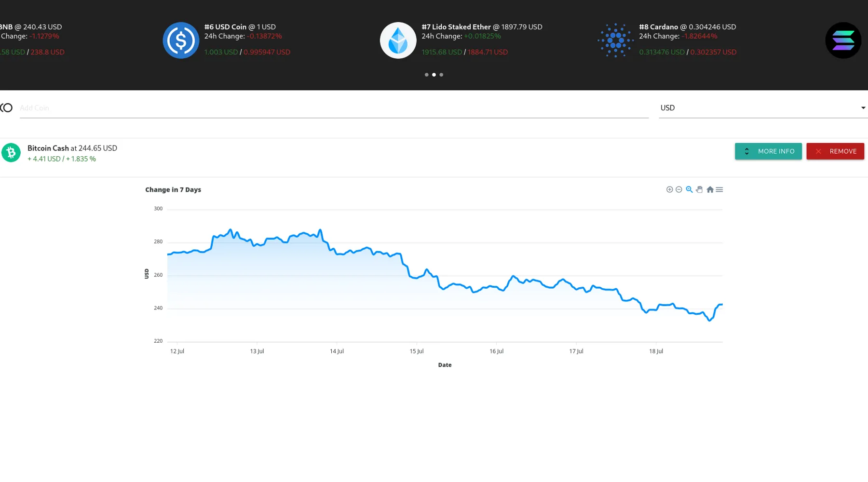Click the search icon beside Add Coin
The width and height of the screenshot is (868, 482).
click(x=6, y=108)
